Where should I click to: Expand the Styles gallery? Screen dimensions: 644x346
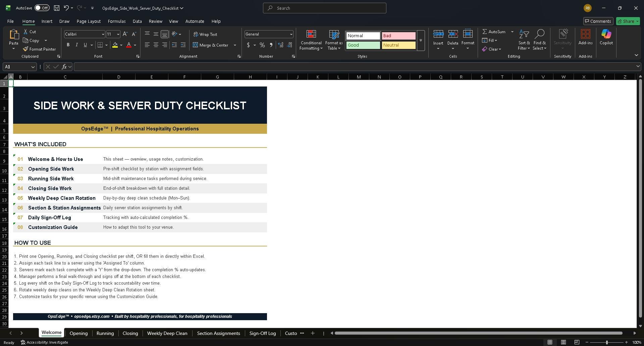(421, 40)
